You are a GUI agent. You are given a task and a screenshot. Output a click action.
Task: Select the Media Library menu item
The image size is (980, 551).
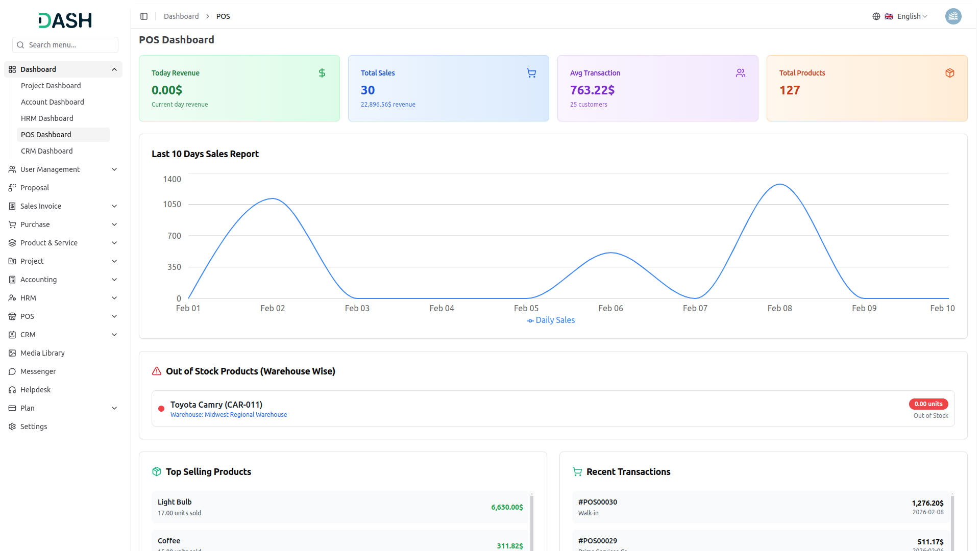pos(42,353)
